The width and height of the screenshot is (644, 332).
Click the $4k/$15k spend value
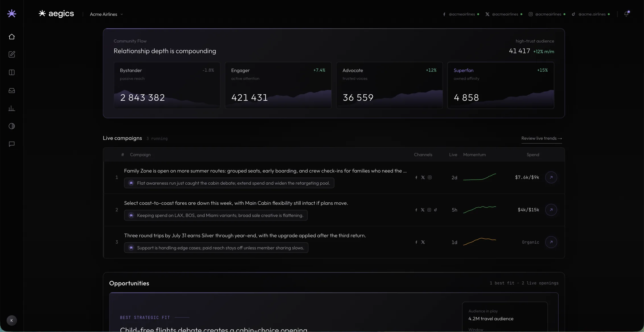coord(529,210)
